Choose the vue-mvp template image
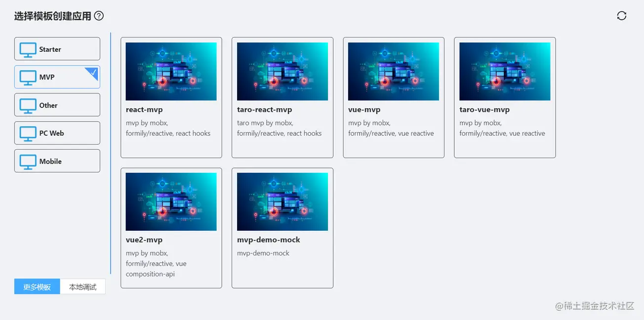 click(x=393, y=72)
